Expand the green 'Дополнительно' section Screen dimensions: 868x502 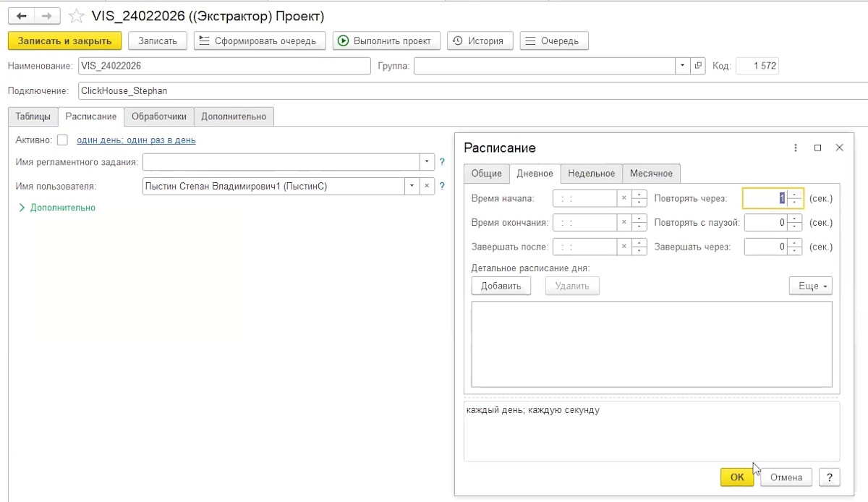click(x=57, y=208)
